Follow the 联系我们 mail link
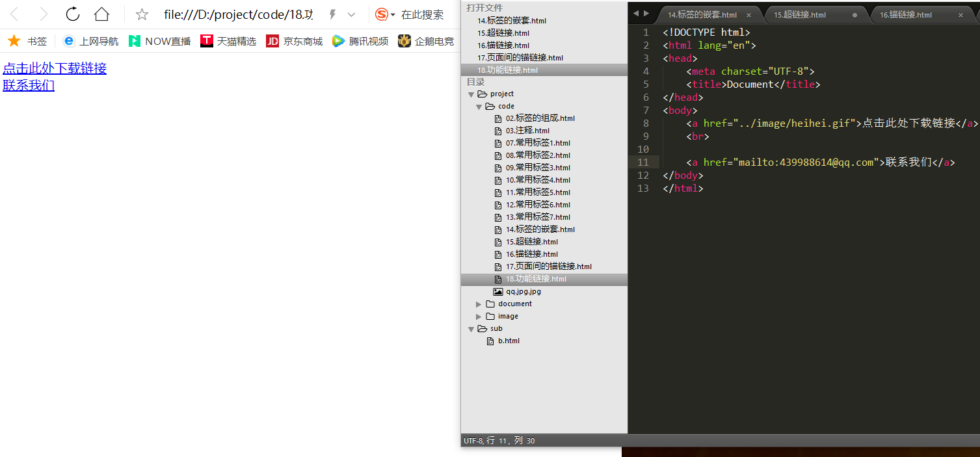 pos(29,85)
